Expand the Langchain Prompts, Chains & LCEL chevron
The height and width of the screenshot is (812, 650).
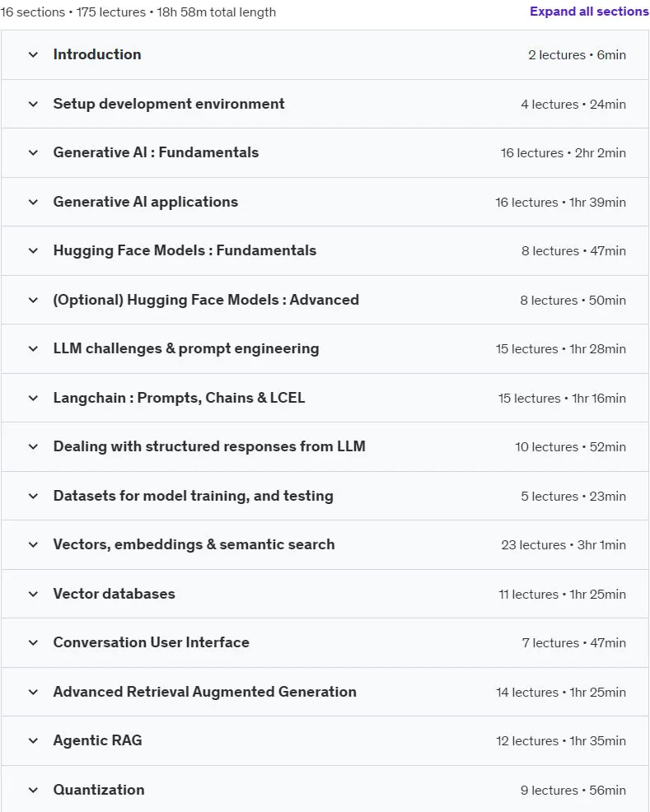point(33,398)
